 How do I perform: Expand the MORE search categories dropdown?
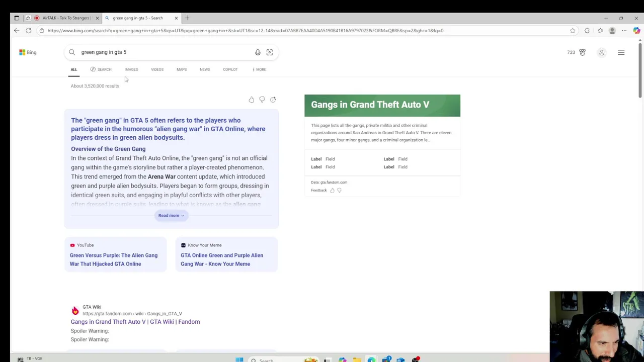[259, 69]
